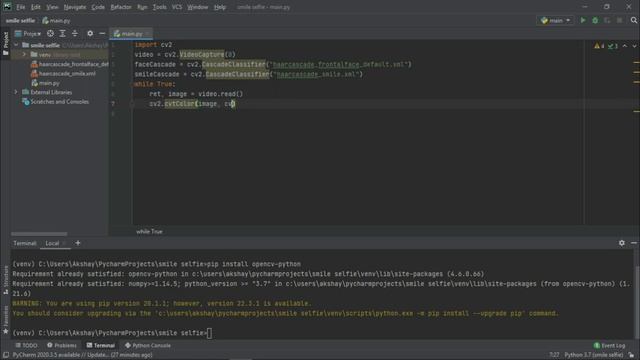Expand all icon in Project panel

(x=62, y=33)
